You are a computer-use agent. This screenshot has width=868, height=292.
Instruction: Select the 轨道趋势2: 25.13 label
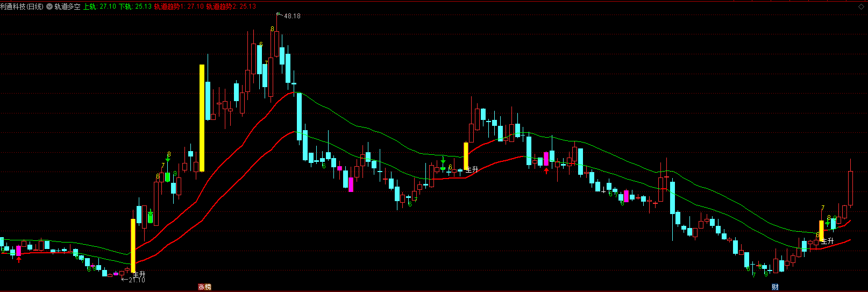[231, 6]
